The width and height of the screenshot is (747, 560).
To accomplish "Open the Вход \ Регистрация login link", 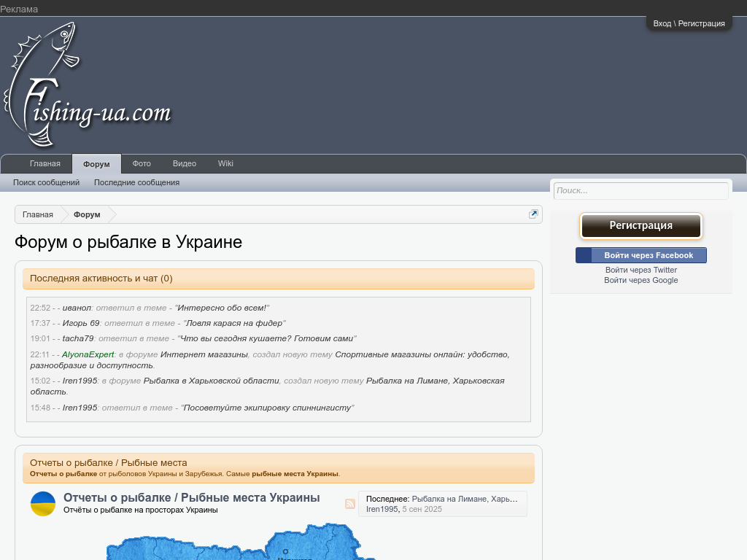I will click(x=689, y=23).
